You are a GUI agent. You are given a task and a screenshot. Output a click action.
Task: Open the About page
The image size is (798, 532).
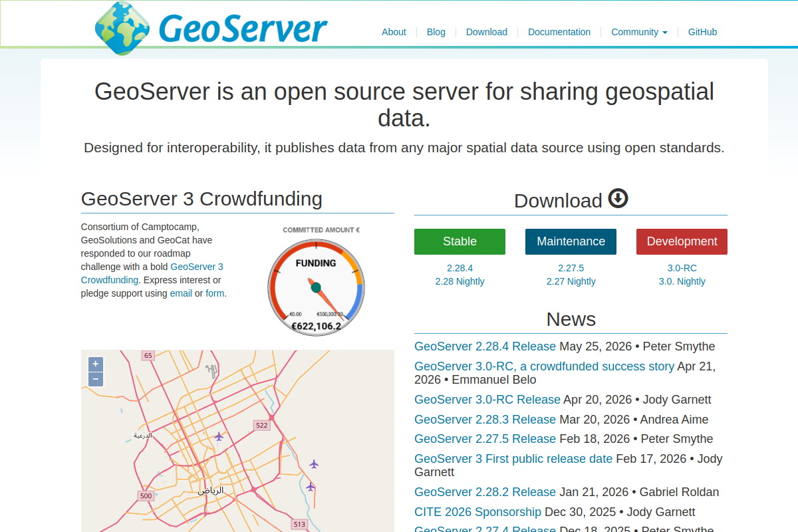pos(394,32)
